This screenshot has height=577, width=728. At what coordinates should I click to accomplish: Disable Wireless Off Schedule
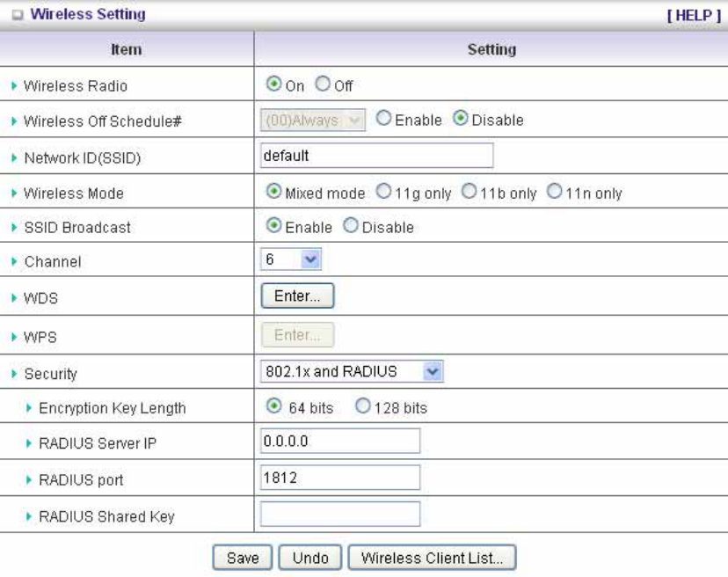click(x=460, y=118)
